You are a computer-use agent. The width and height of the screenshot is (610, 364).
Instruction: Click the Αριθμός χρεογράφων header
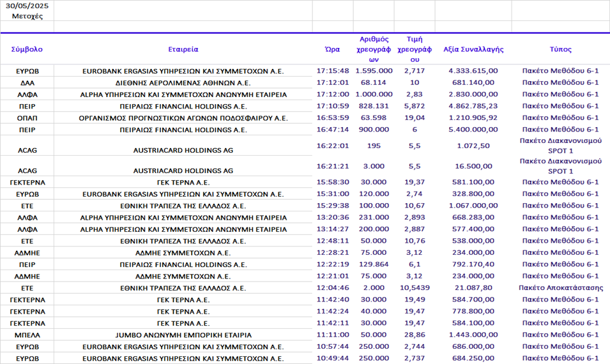374,49
